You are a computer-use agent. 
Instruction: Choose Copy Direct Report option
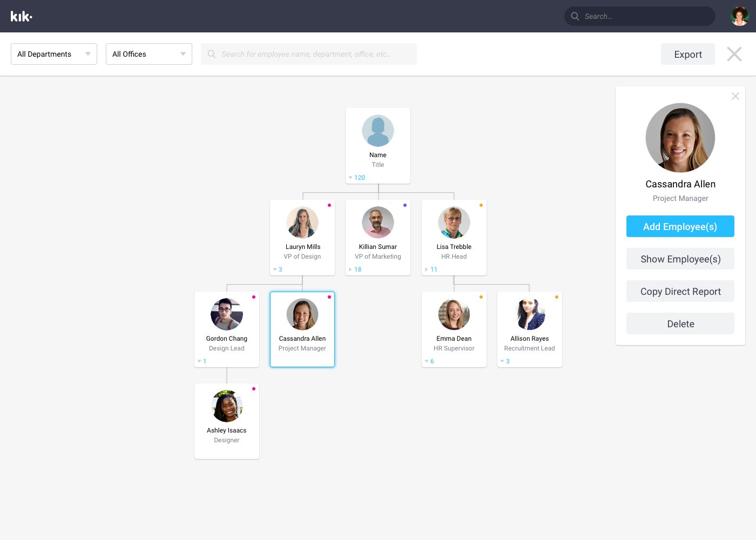(680, 291)
